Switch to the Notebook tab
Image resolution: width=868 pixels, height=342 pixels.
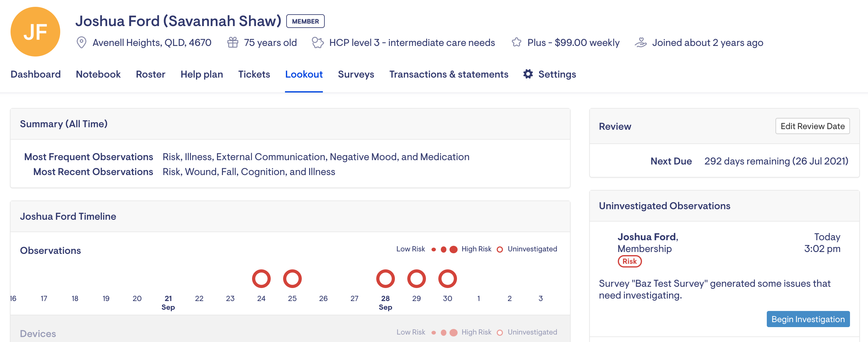click(98, 74)
